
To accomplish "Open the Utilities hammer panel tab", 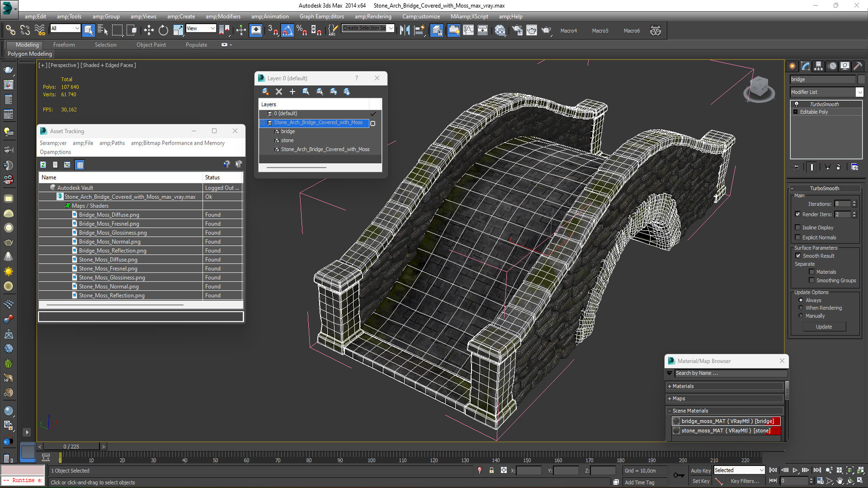I will pos(858,66).
